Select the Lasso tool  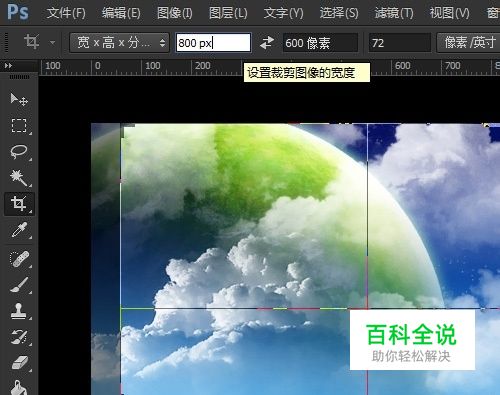(x=19, y=152)
